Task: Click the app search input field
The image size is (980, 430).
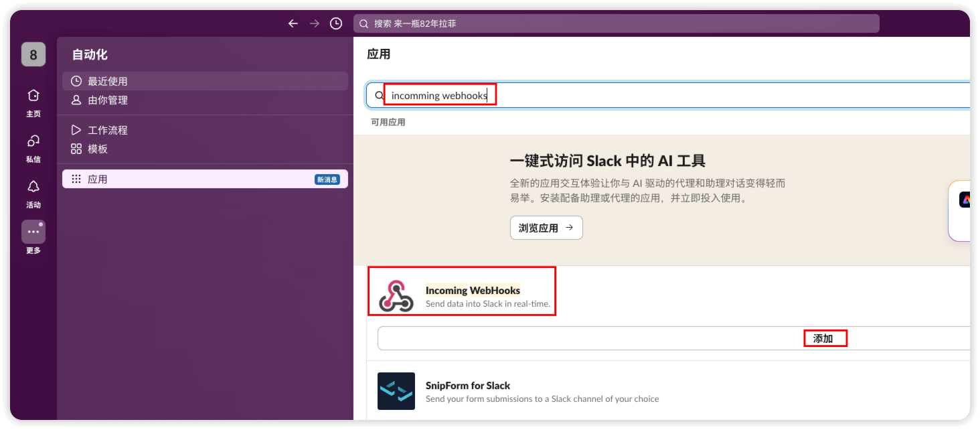Action: [667, 95]
